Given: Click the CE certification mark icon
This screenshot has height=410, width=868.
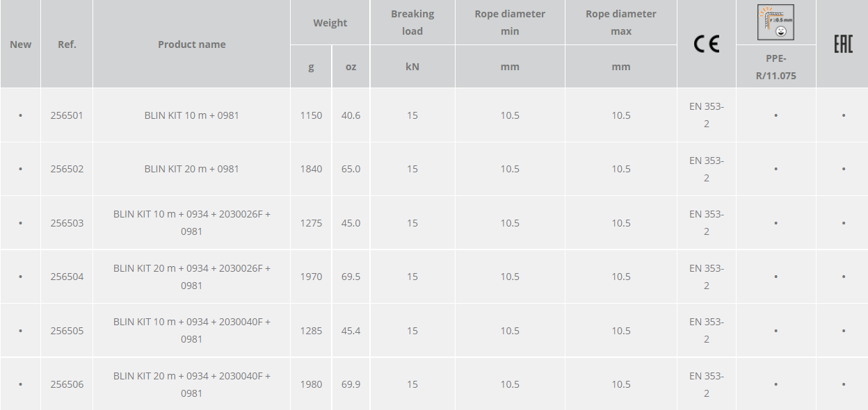Looking at the screenshot, I should pyautogui.click(x=706, y=44).
